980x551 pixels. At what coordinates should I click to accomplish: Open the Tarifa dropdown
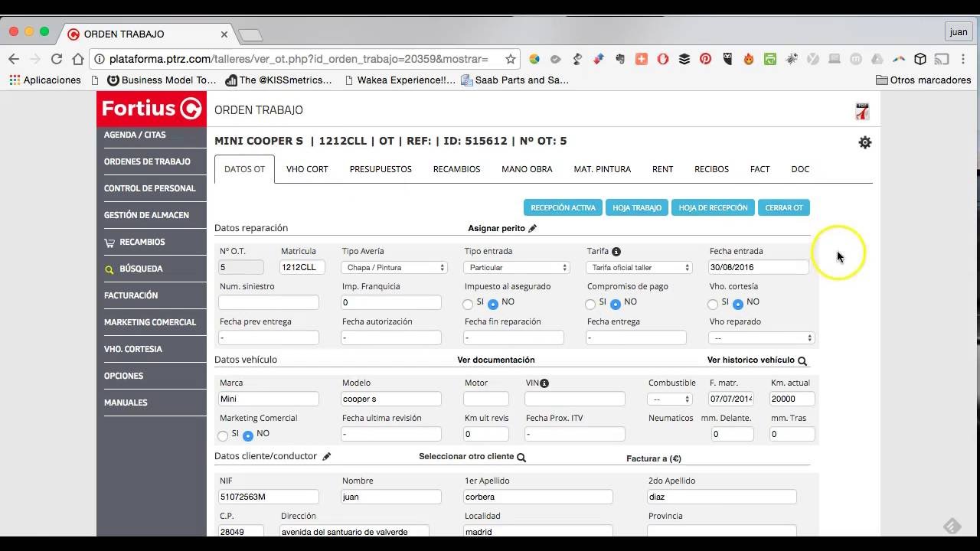[639, 267]
